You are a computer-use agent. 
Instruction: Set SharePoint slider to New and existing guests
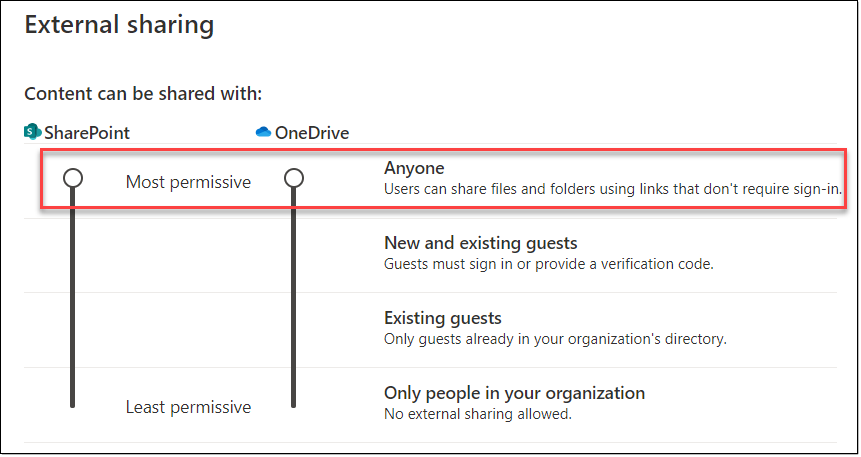[72, 254]
